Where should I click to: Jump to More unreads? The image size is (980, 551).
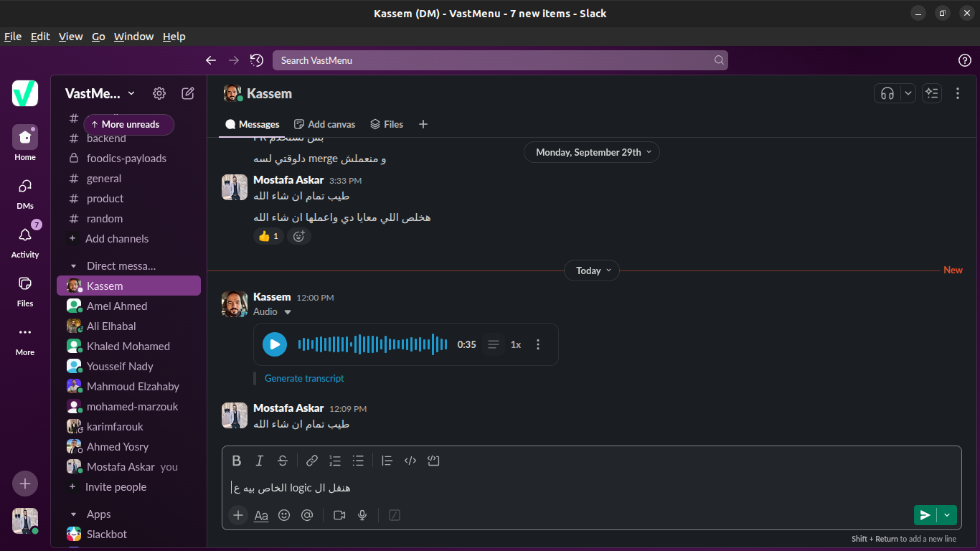(x=129, y=124)
